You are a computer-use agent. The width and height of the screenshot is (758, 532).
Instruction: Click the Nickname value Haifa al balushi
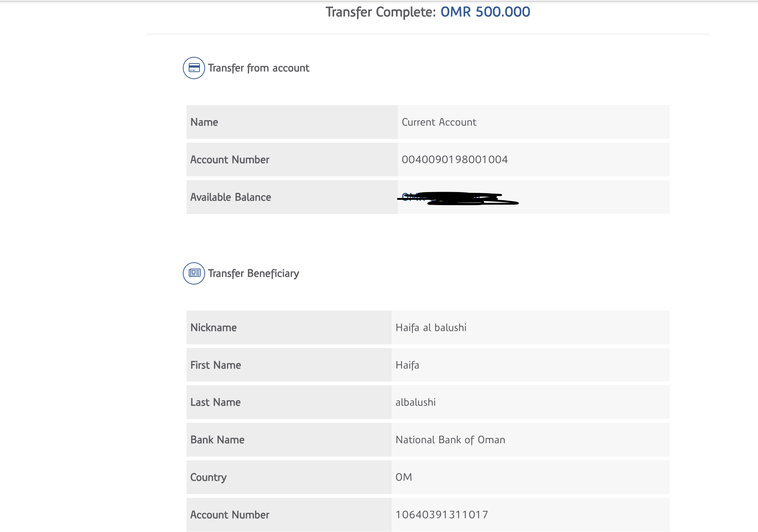tap(431, 328)
